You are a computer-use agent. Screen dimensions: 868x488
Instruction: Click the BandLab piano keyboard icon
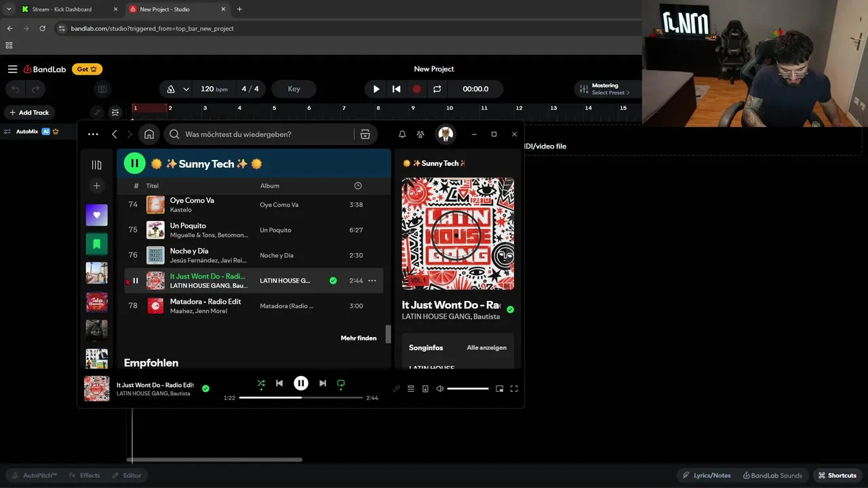[x=102, y=89]
